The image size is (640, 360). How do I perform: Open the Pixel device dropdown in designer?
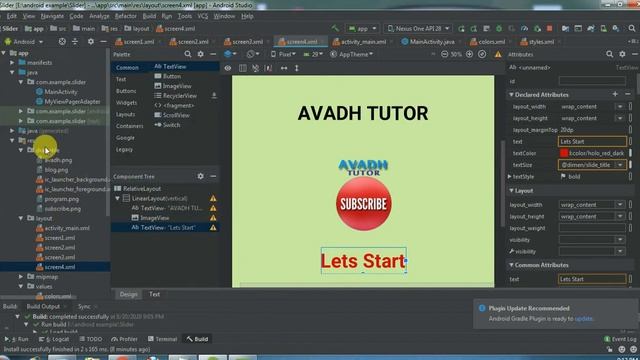click(x=283, y=54)
